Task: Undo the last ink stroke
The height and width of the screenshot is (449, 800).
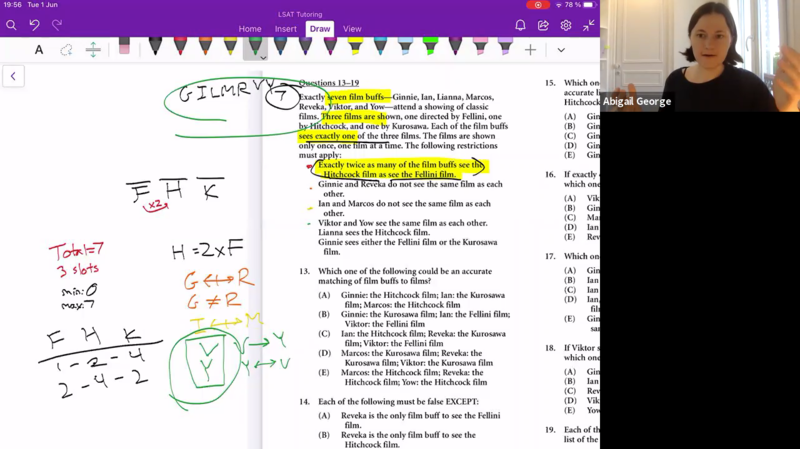Action: click(x=34, y=25)
